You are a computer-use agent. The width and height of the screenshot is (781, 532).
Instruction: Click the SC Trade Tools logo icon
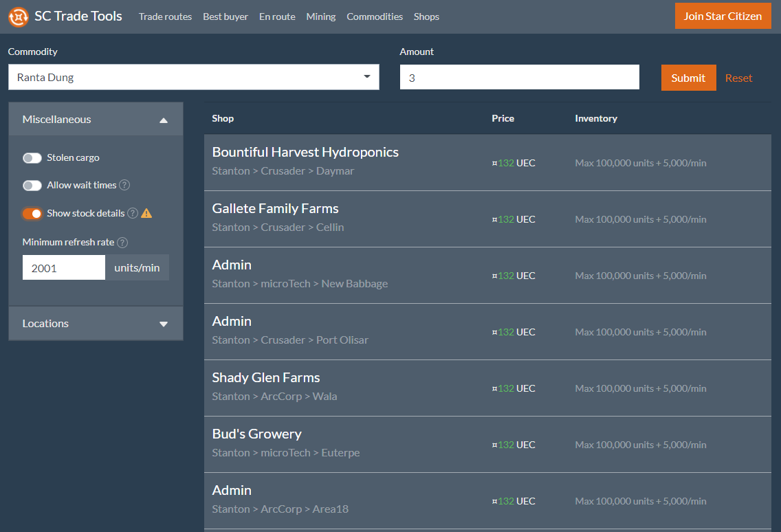pyautogui.click(x=19, y=17)
